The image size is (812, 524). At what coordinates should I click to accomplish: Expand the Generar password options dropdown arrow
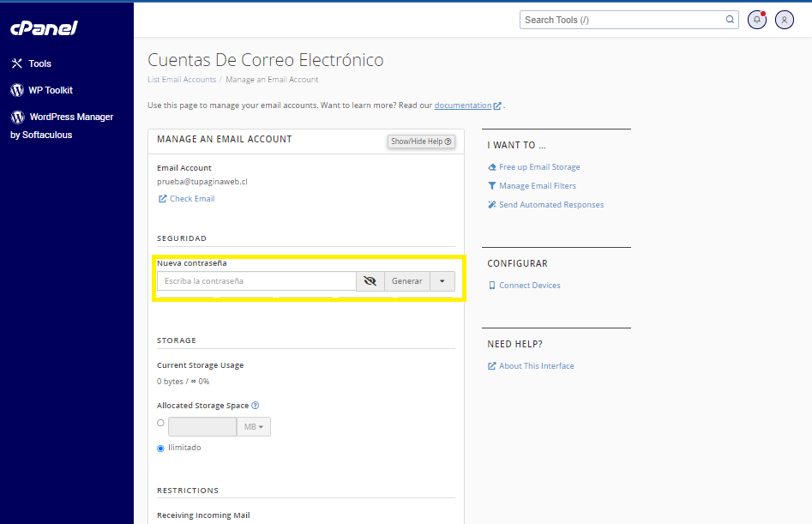pos(442,281)
